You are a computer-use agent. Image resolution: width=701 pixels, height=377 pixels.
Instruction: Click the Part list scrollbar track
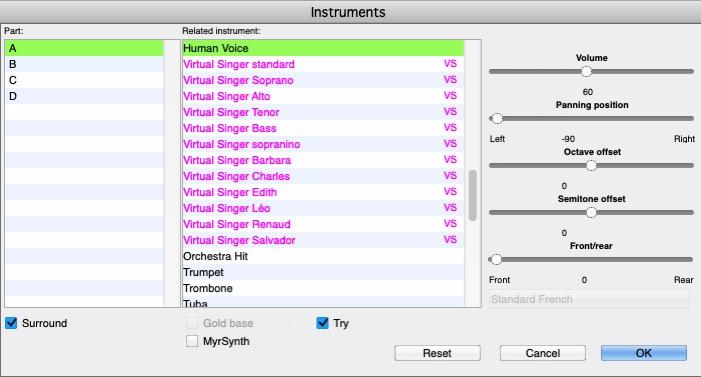172,173
